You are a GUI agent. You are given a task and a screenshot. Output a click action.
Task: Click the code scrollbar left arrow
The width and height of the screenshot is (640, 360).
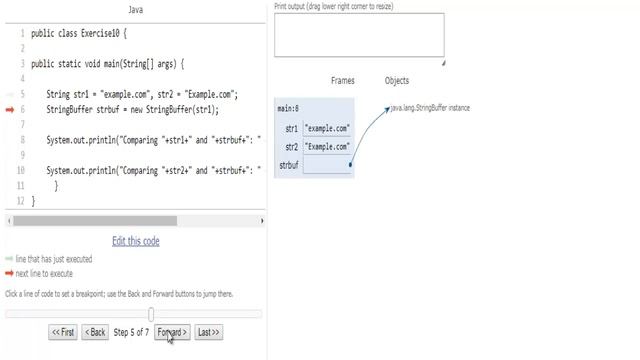click(9, 221)
